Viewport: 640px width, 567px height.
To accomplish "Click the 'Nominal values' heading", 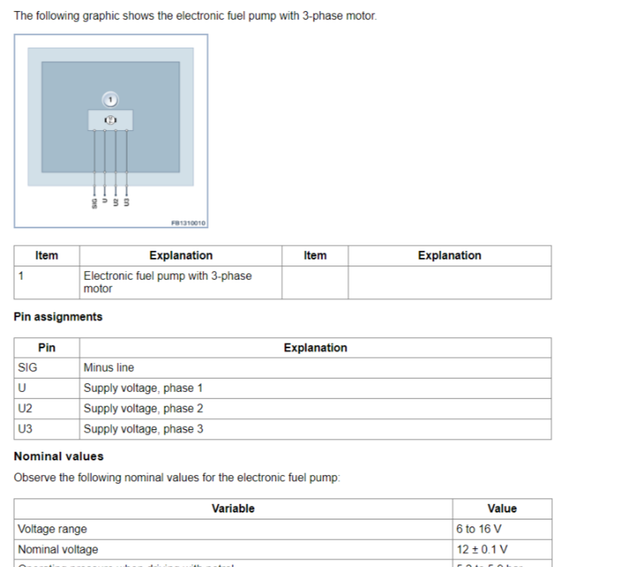I will pyautogui.click(x=59, y=456).
